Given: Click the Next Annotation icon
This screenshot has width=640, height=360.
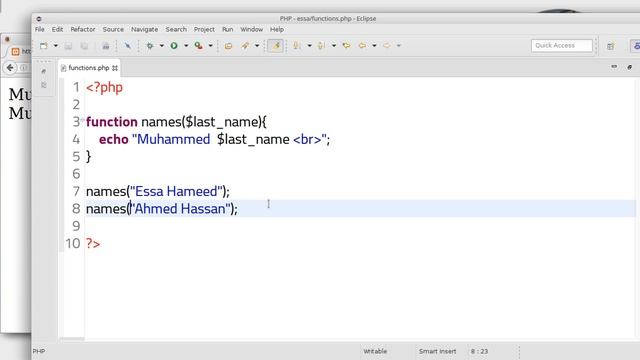Looking at the screenshot, I should click(297, 46).
